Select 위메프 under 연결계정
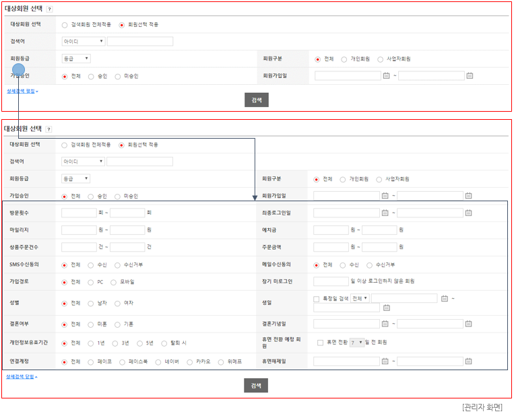This screenshot has height=420, width=514. 221,362
